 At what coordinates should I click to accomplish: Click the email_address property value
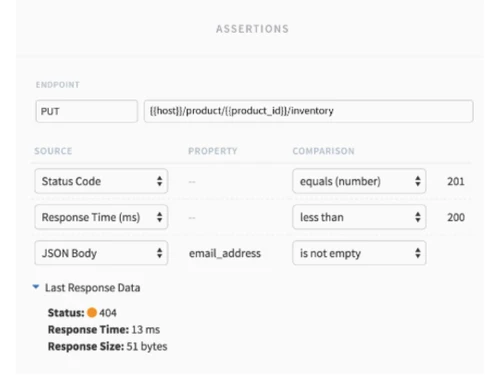tap(225, 254)
